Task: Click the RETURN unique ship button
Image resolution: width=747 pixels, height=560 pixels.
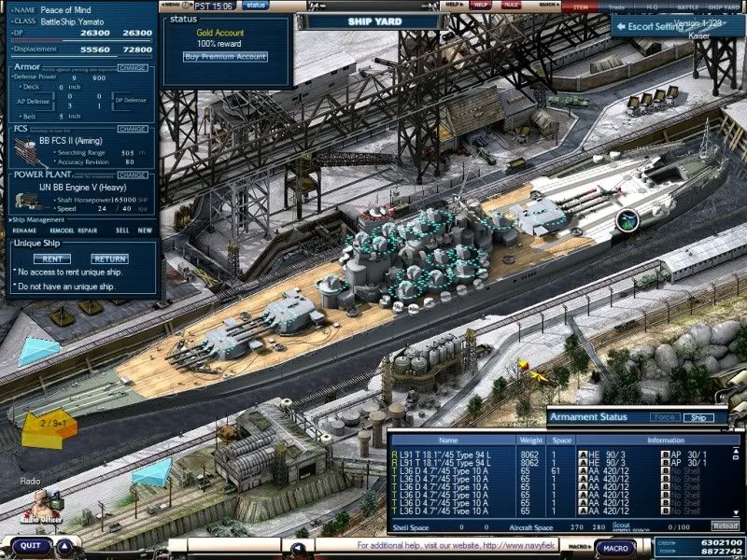Action: pos(109,259)
